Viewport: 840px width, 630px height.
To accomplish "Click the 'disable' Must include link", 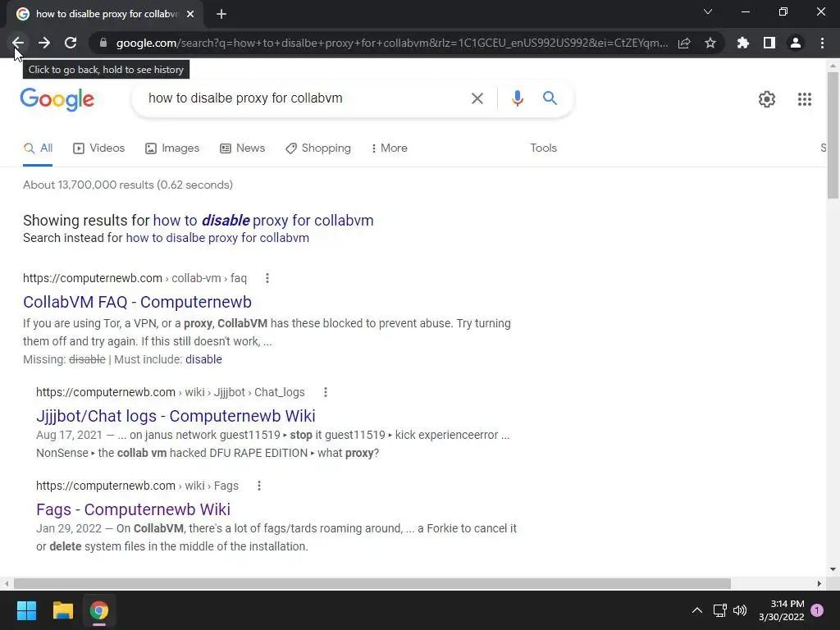I will (203, 359).
